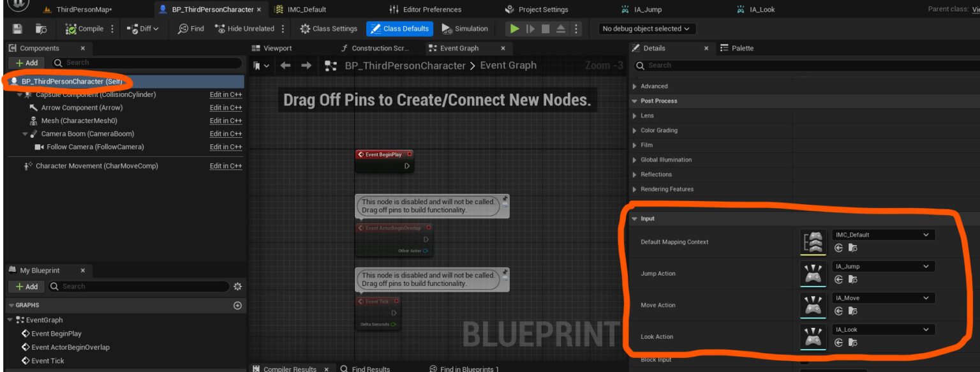Use selected asset arrow for Jump Action
This screenshot has width=980, height=372.
839,279
